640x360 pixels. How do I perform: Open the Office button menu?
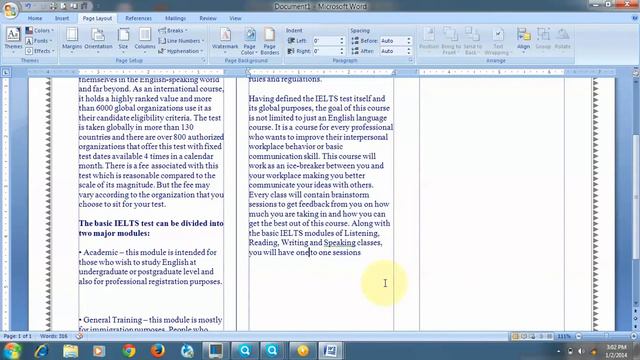(10, 10)
